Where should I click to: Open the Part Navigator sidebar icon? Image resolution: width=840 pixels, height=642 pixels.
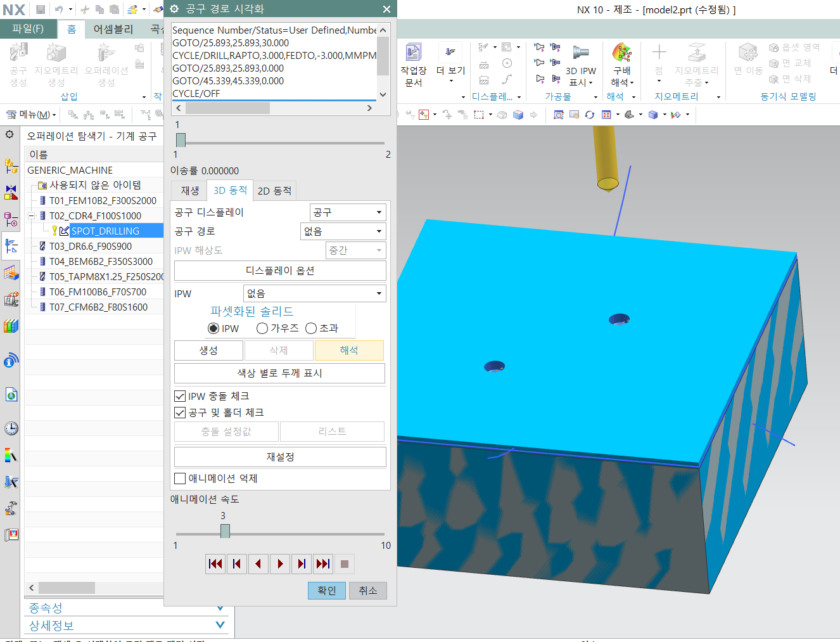(x=11, y=219)
